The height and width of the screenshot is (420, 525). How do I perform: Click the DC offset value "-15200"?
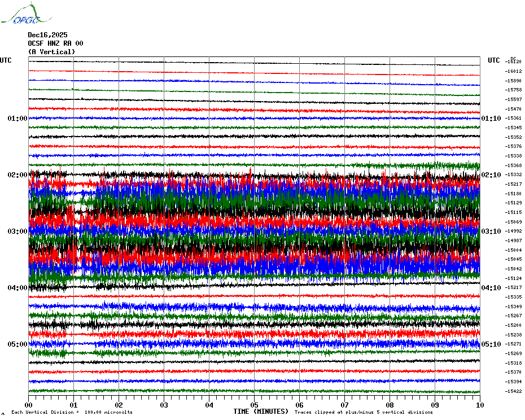[x=513, y=325]
